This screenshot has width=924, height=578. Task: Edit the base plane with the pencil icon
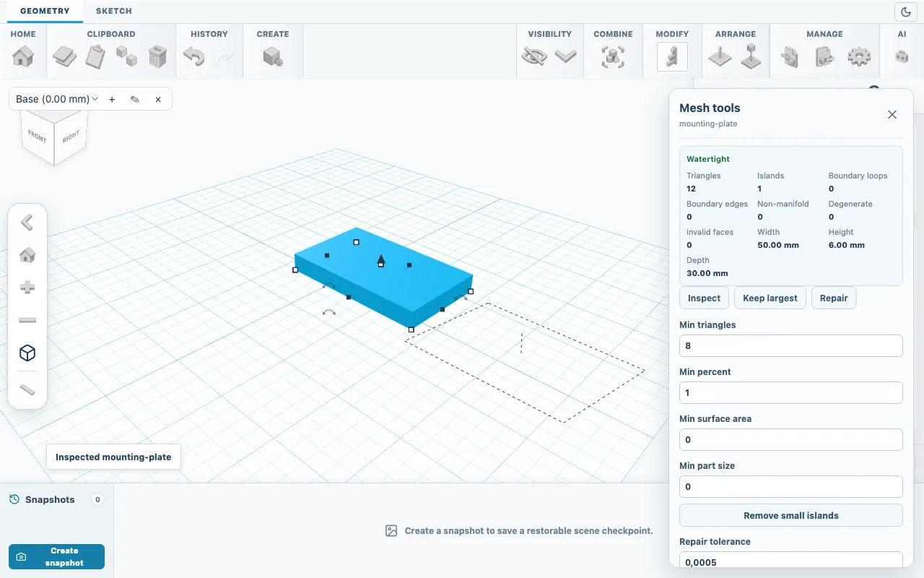point(135,99)
